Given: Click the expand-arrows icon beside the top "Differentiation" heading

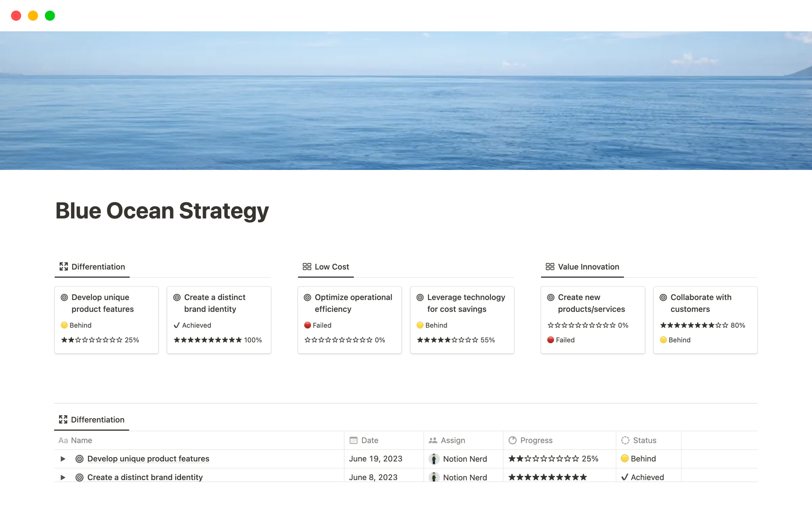Looking at the screenshot, I should coord(63,266).
